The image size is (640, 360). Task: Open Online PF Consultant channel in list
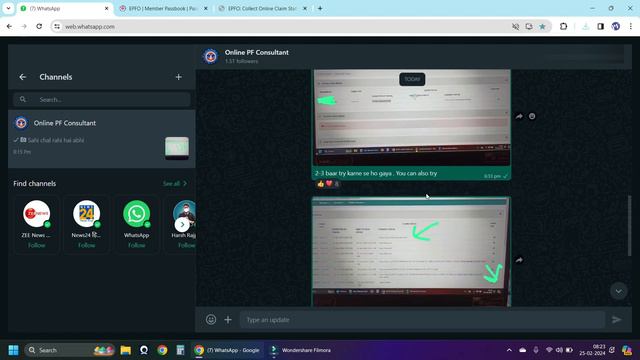102,139
